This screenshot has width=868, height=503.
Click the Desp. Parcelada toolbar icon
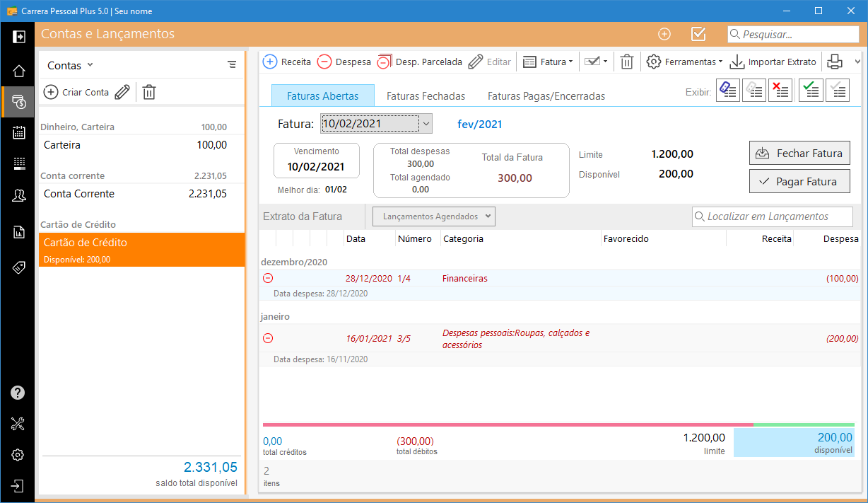tap(385, 62)
